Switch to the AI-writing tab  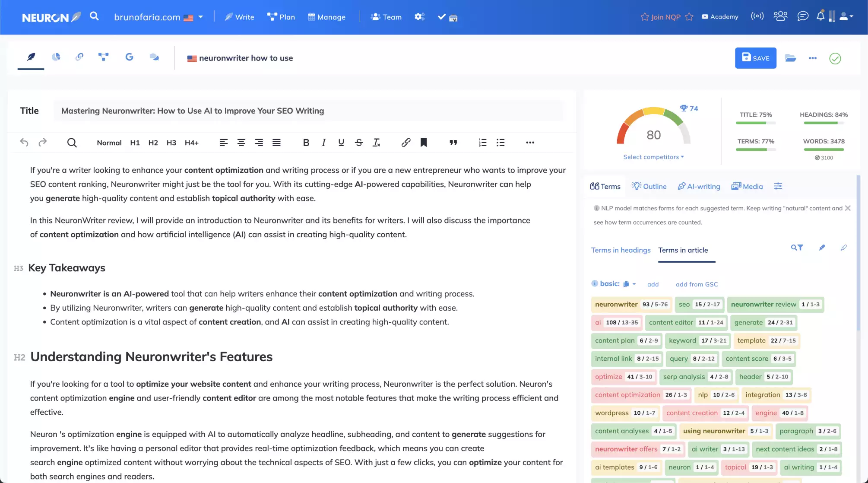(x=699, y=186)
